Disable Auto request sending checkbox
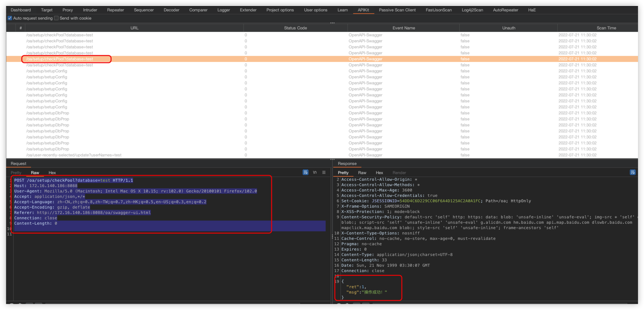 10,18
